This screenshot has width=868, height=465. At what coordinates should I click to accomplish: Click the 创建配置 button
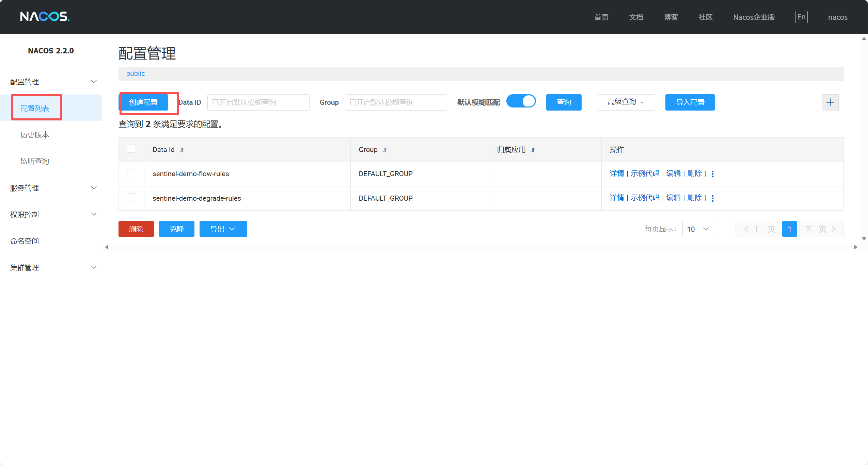pos(143,102)
